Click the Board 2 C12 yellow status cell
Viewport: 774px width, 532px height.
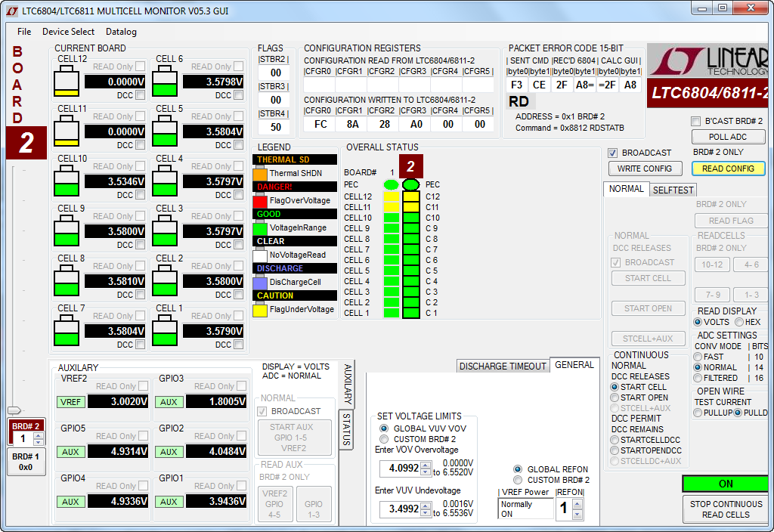(x=410, y=196)
